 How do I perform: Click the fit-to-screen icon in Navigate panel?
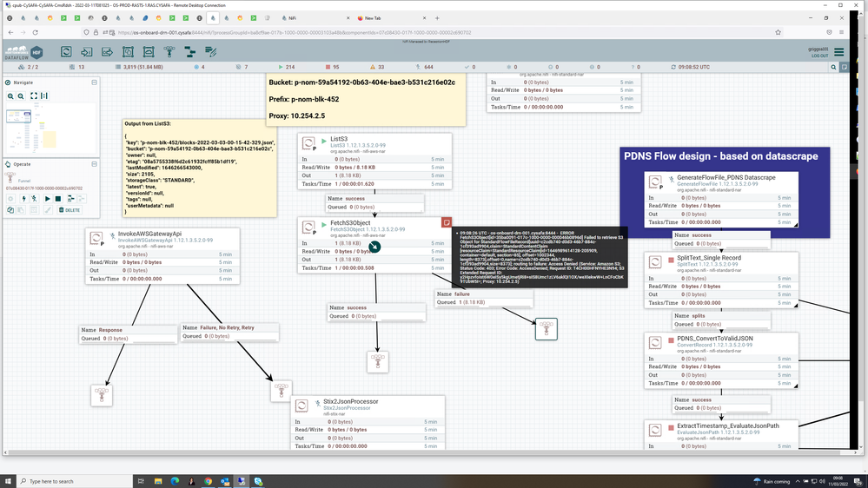coord(34,96)
